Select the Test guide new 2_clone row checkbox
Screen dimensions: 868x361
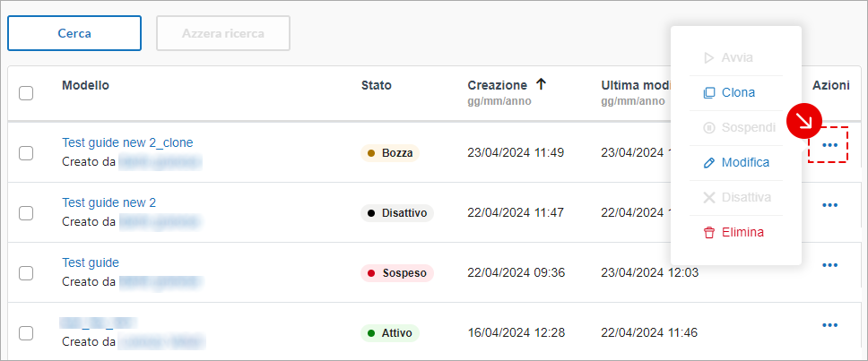point(26,153)
